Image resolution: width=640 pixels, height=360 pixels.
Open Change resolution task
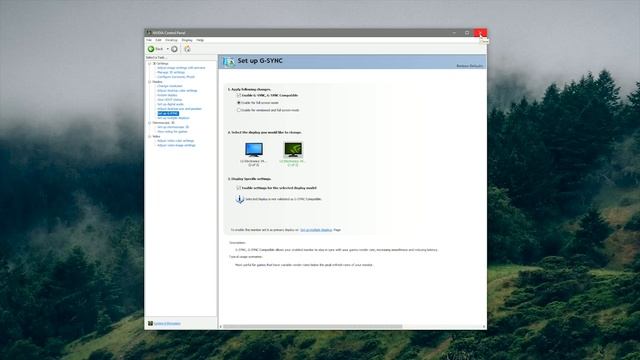click(x=170, y=86)
